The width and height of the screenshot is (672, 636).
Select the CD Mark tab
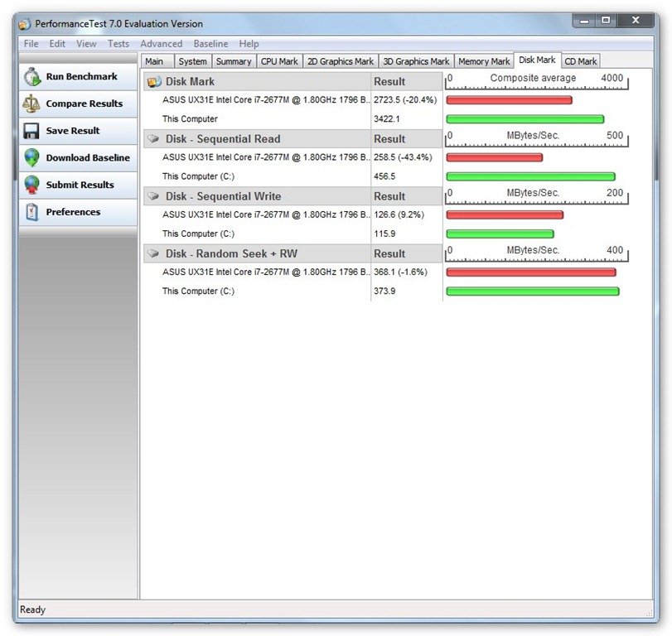(x=581, y=61)
